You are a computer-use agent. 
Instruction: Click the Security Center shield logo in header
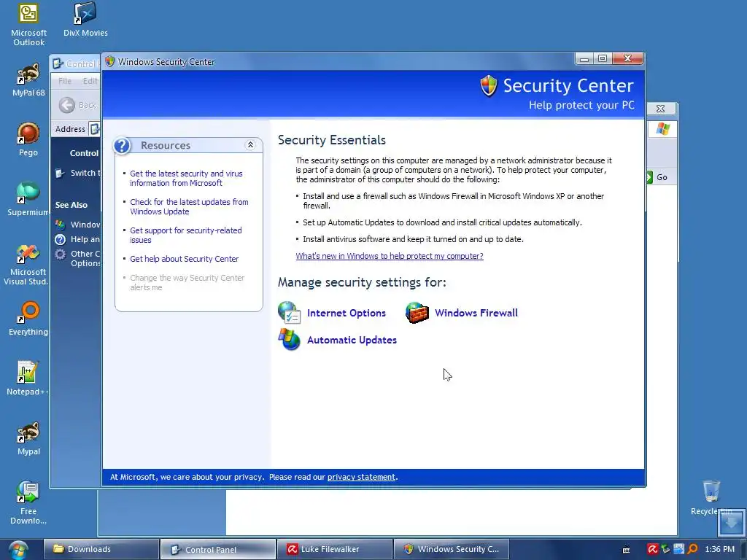[x=489, y=86]
